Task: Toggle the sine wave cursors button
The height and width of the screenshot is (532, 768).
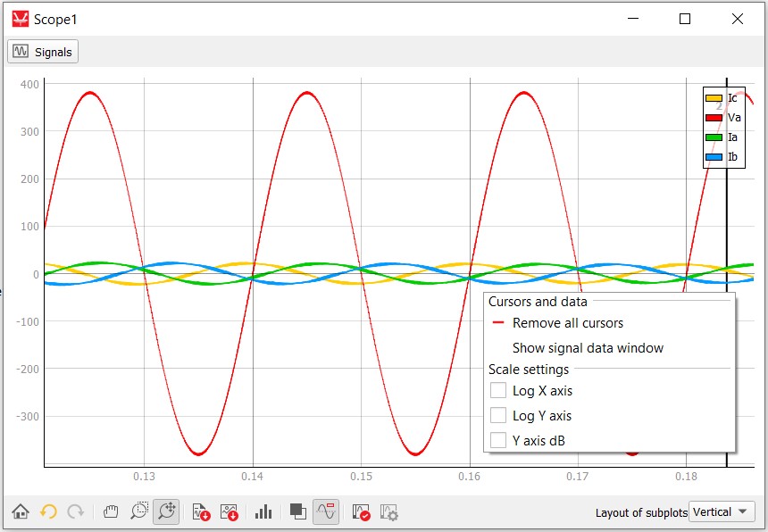Action: (326, 512)
